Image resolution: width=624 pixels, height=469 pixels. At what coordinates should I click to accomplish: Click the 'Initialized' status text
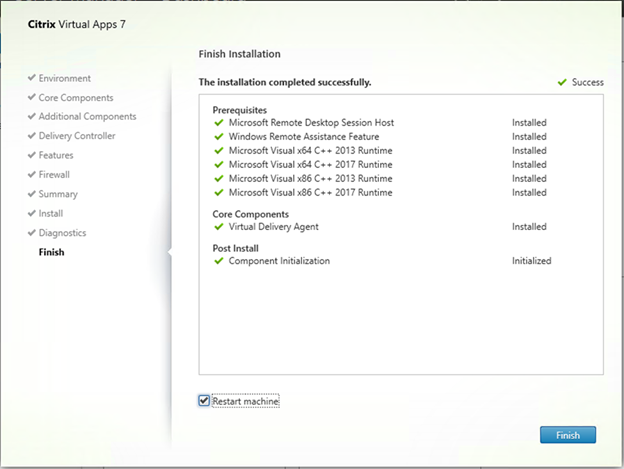[x=531, y=261]
